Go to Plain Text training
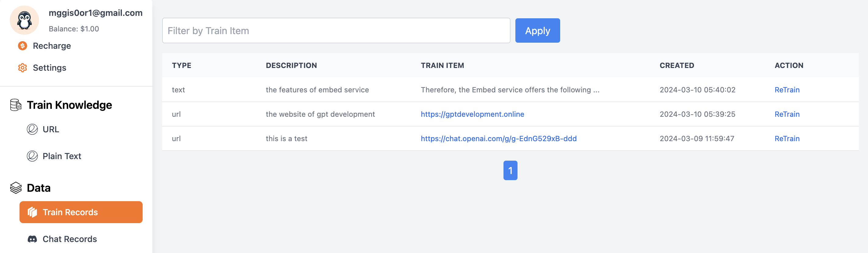 click(62, 156)
